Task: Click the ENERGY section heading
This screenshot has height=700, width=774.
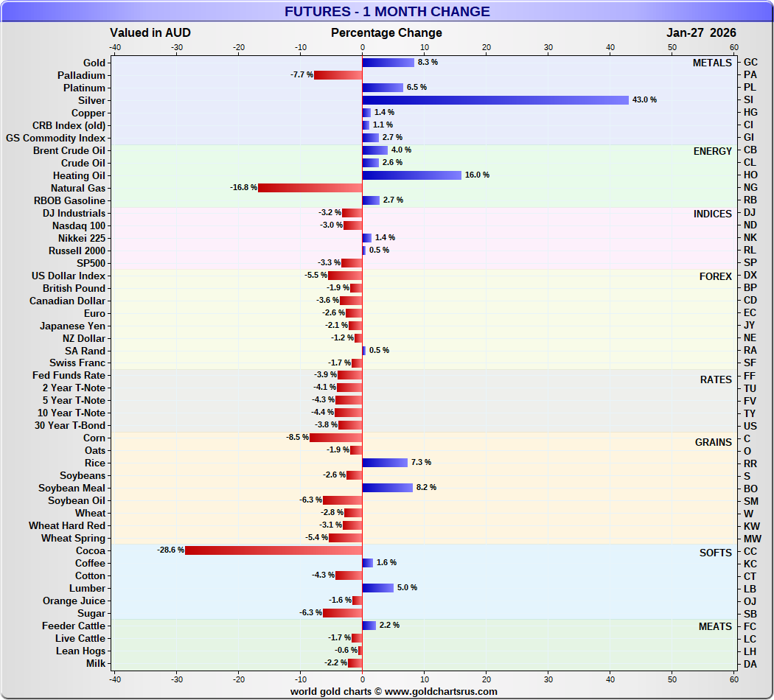Action: pyautogui.click(x=712, y=152)
